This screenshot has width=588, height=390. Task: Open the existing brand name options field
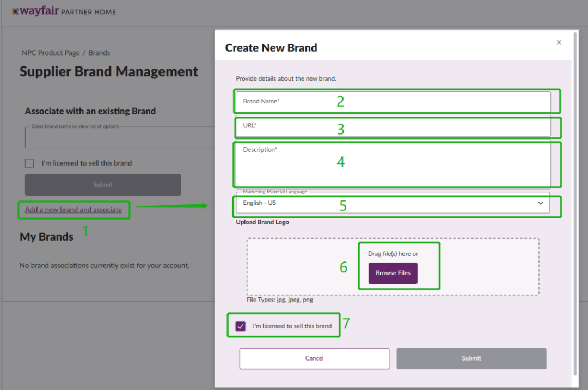(120, 138)
